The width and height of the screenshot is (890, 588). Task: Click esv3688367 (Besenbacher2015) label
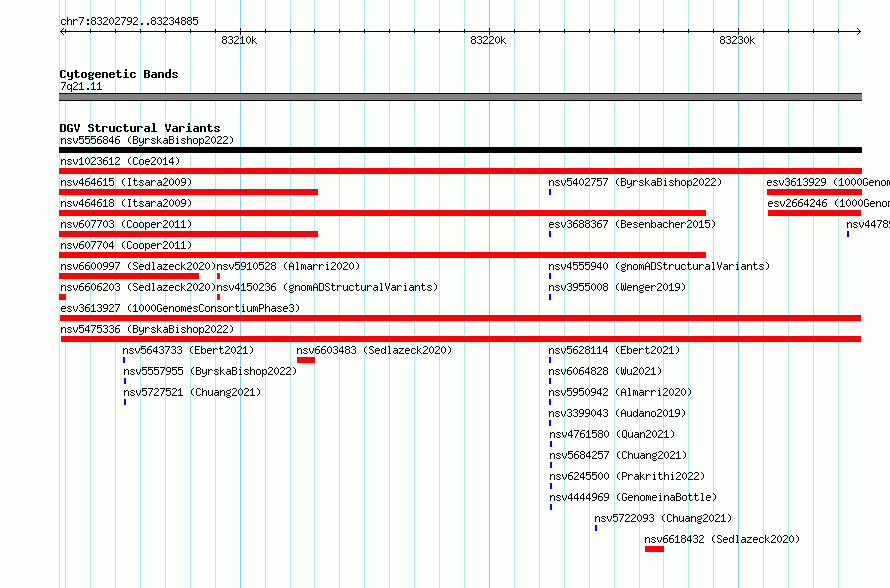tap(632, 224)
